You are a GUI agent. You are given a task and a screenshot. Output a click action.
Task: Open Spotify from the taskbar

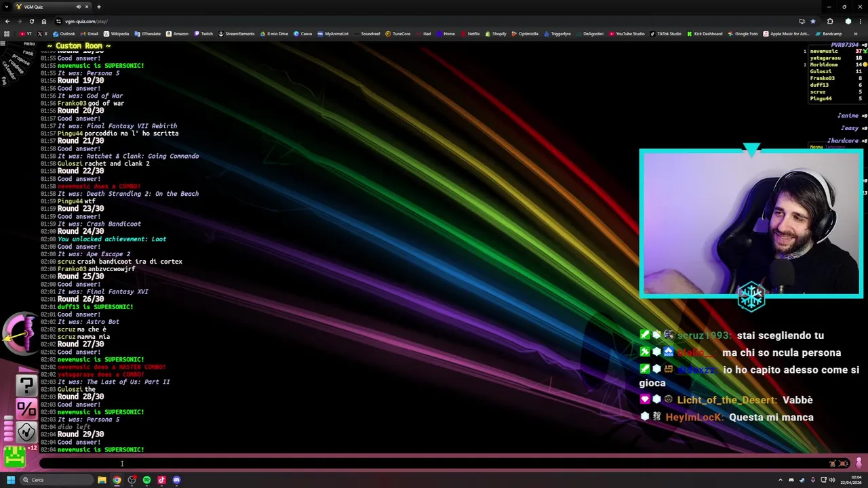(x=146, y=480)
